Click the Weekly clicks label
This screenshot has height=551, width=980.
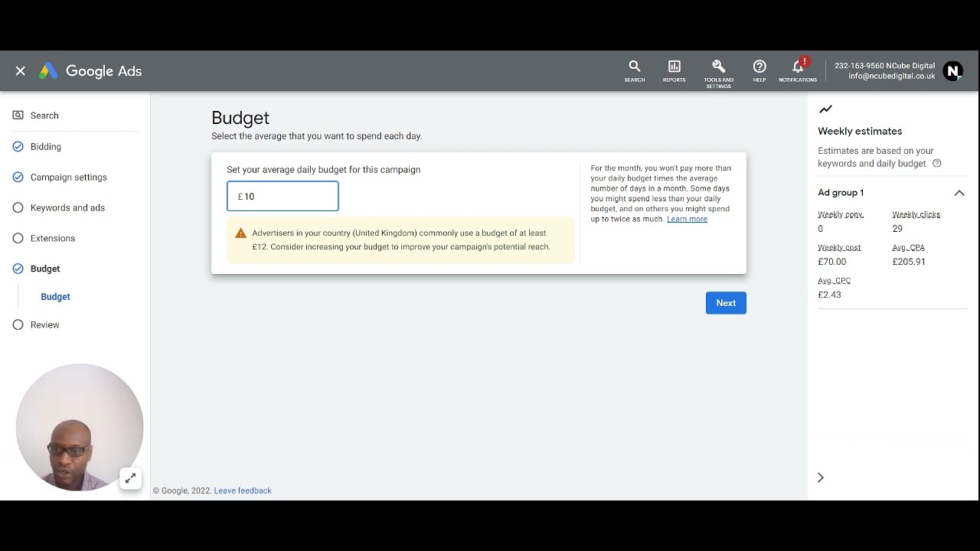916,214
